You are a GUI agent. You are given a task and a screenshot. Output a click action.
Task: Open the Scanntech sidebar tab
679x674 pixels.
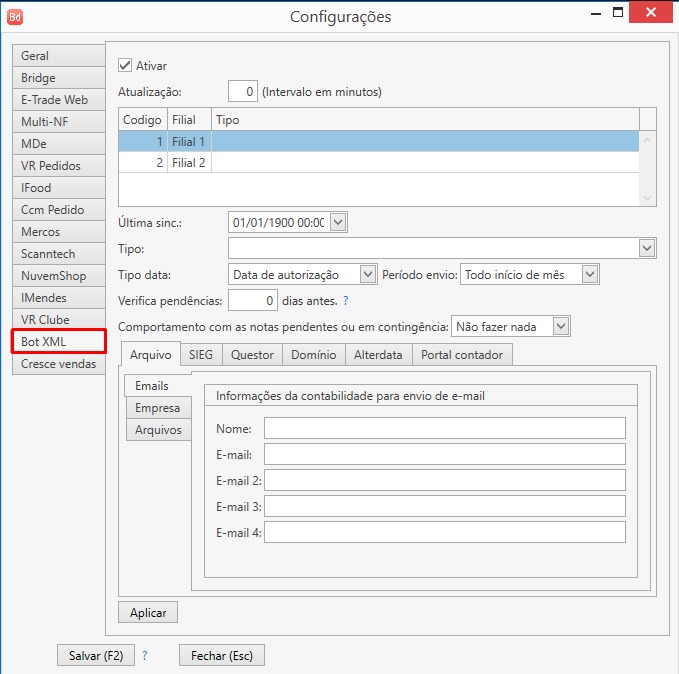coord(59,254)
